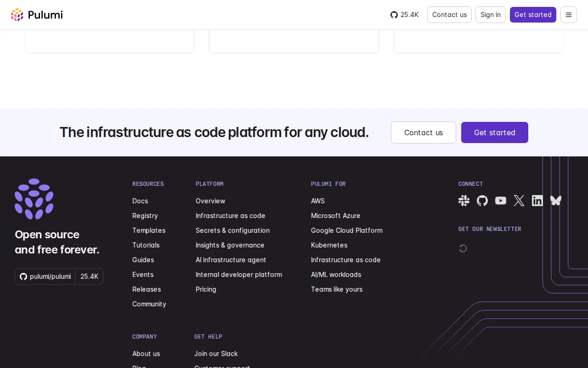Screen dimensions: 588x368
Task: Open Insights & governance link
Action: coord(230,245)
